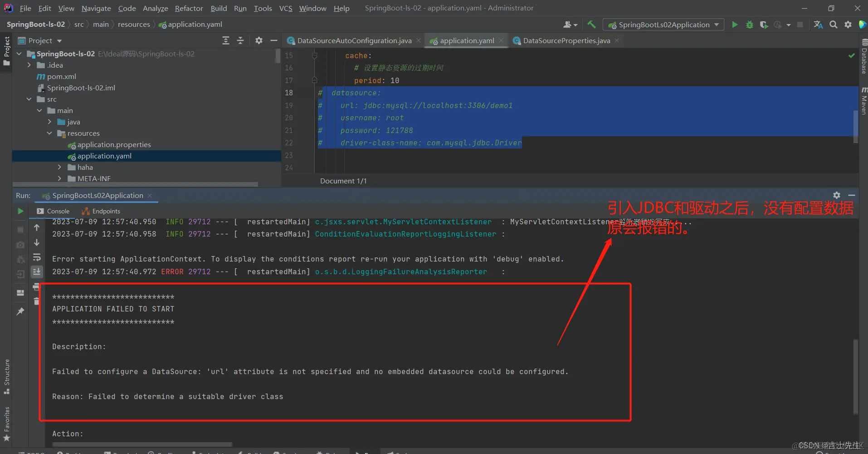Open the Endpoints tab in Run panel

click(101, 211)
